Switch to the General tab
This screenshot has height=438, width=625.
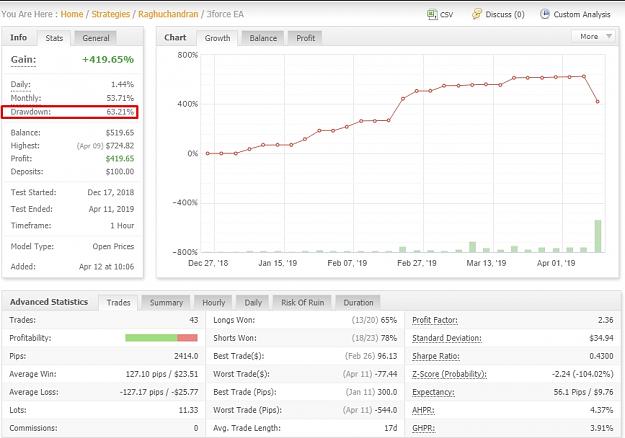click(x=96, y=38)
